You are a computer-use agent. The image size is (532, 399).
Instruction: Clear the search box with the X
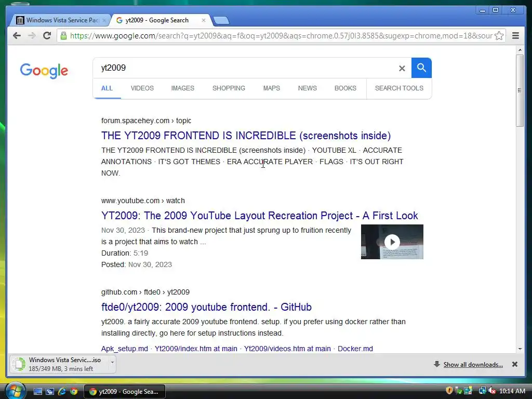click(402, 68)
